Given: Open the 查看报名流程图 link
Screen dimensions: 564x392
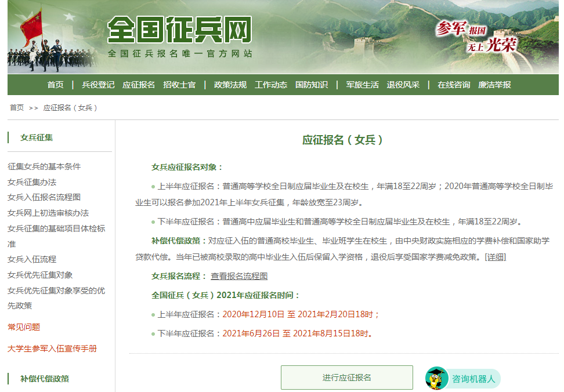Looking at the screenshot, I should coord(239,276).
